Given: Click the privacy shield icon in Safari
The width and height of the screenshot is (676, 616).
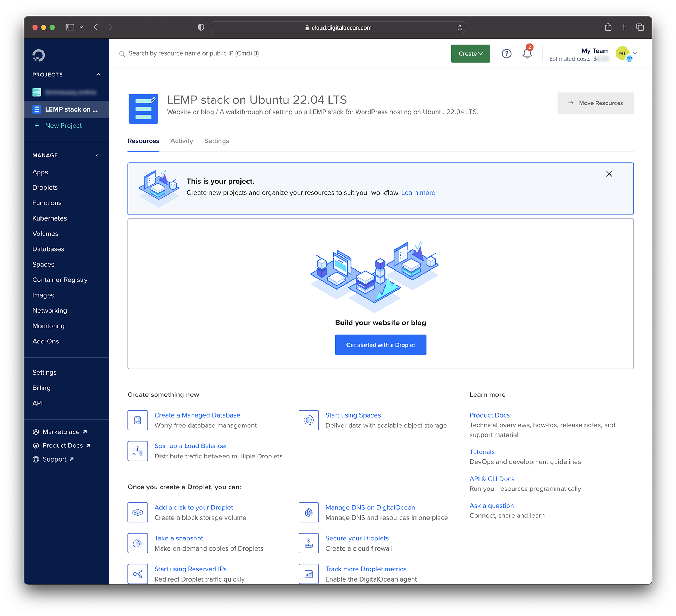Looking at the screenshot, I should tap(201, 27).
